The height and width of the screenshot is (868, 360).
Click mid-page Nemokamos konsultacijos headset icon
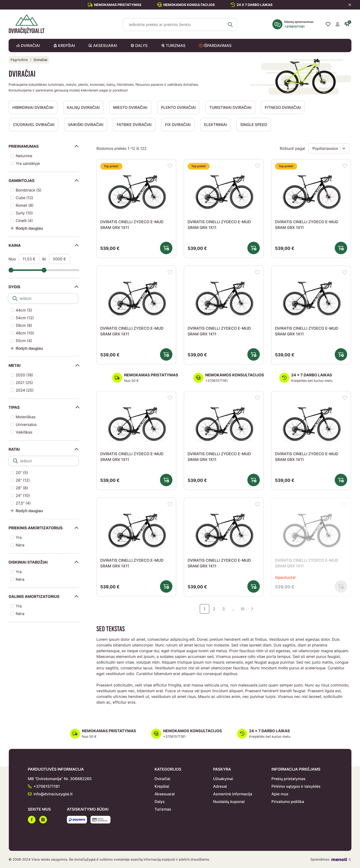point(198,378)
